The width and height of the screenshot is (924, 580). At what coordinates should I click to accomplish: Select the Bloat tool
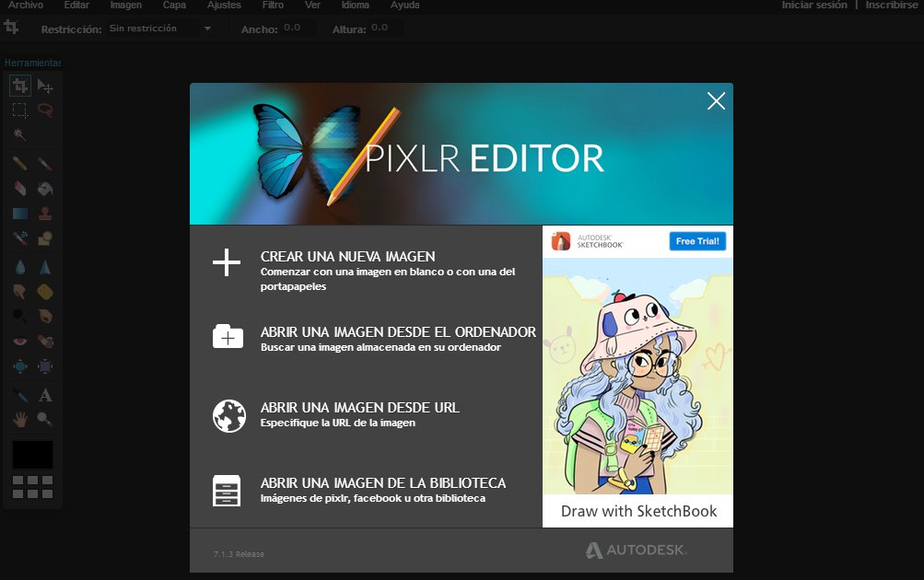(20, 365)
